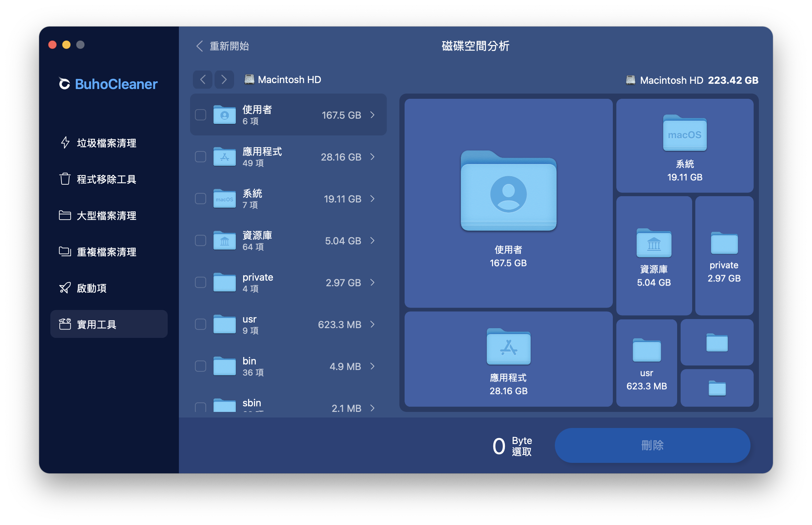Check the 使用者 folder checkbox
The image size is (812, 525).
click(x=201, y=115)
